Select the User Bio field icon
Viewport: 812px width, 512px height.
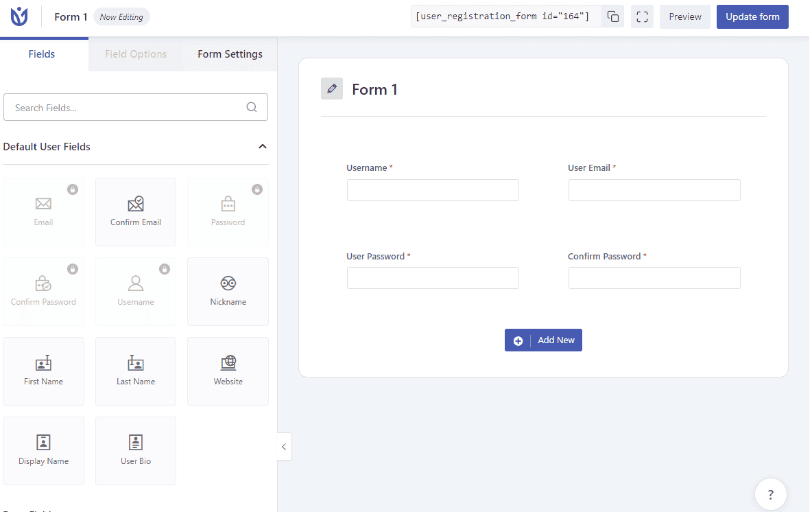click(x=135, y=443)
